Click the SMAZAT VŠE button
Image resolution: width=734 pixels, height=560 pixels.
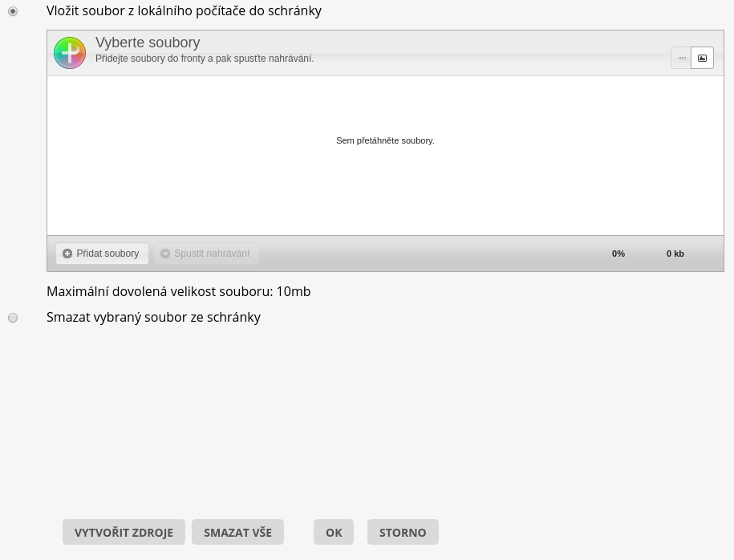[x=237, y=532]
